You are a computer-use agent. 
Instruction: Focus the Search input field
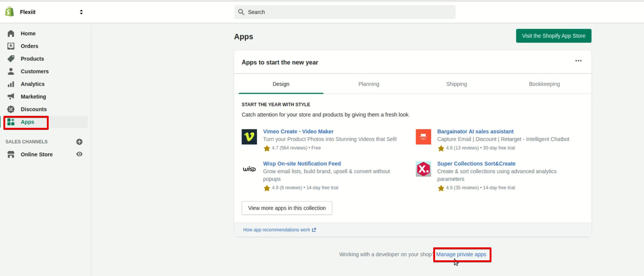pyautogui.click(x=345, y=12)
